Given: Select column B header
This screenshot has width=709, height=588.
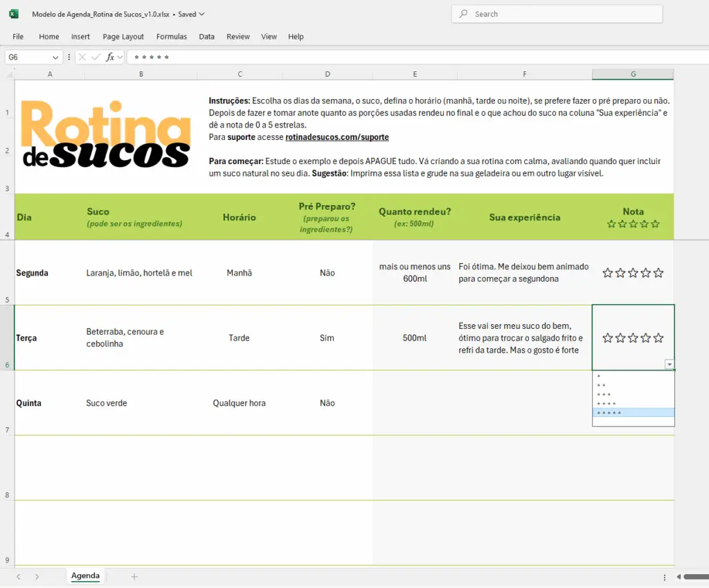Looking at the screenshot, I should 141,74.
